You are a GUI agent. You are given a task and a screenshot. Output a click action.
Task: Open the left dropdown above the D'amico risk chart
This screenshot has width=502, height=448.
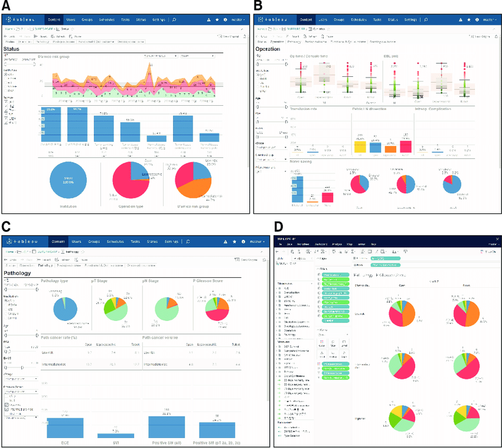click(161, 56)
